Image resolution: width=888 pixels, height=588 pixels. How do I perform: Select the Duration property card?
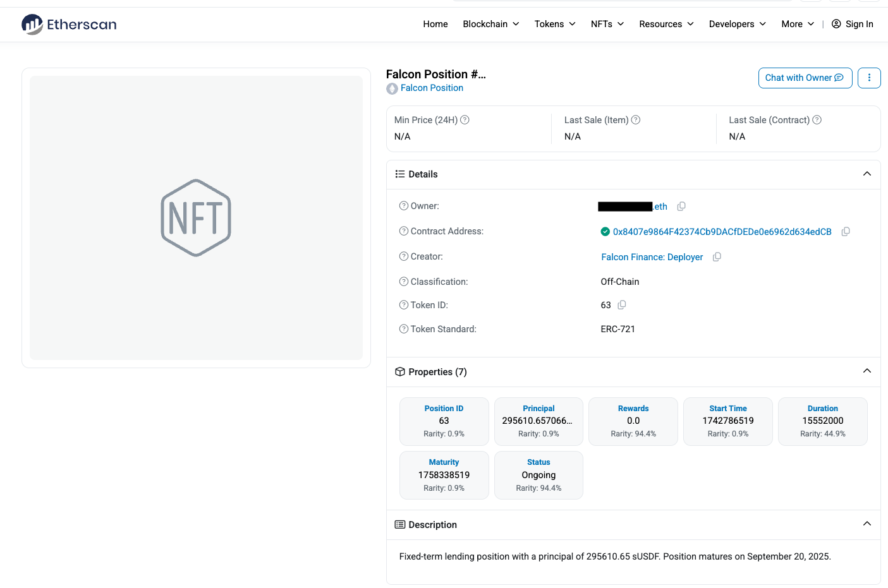(823, 421)
